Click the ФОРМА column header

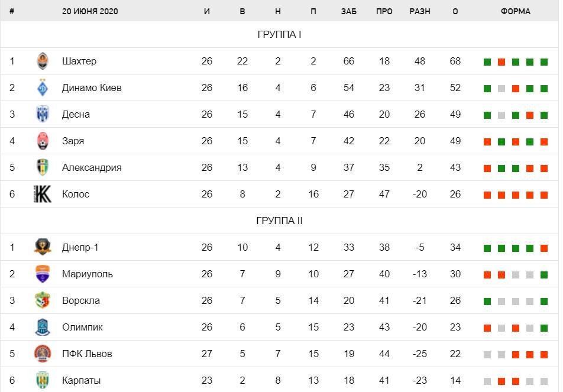pos(516,11)
